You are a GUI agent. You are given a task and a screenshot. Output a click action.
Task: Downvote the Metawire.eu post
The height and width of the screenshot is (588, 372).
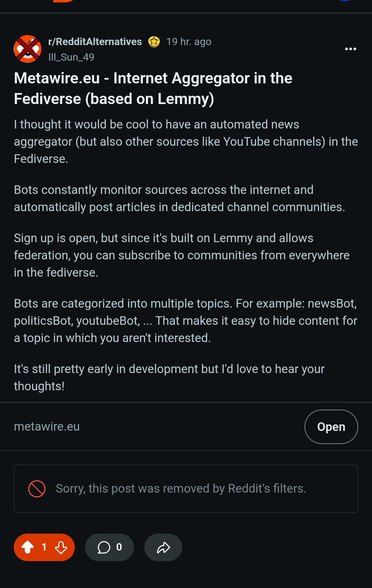point(61,547)
